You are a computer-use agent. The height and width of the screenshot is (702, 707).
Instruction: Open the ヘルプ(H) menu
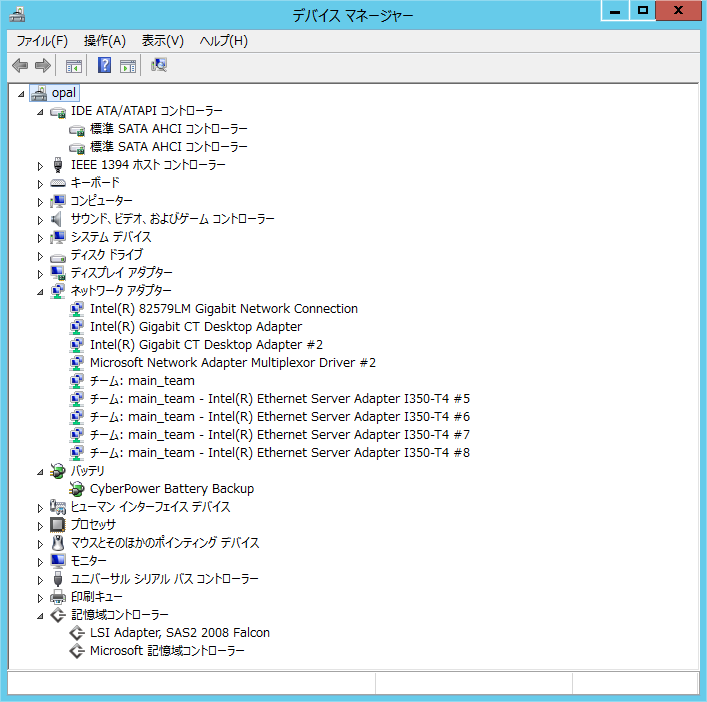click(224, 41)
